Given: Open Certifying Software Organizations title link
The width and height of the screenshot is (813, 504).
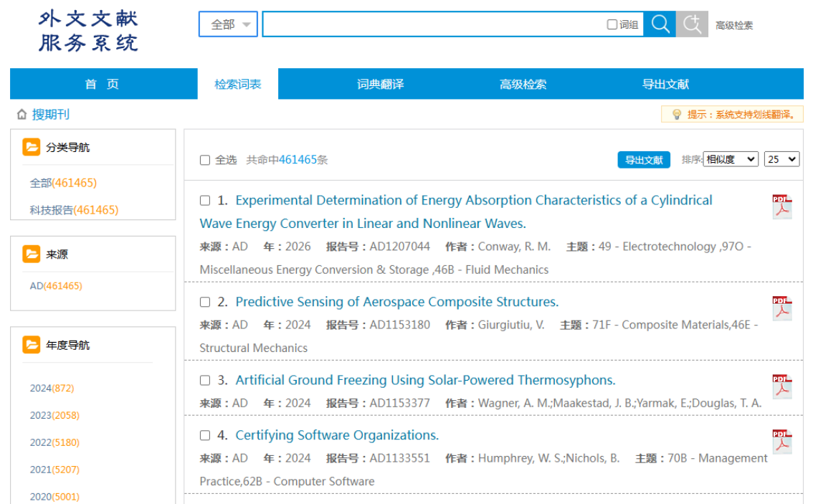Looking at the screenshot, I should [x=337, y=435].
